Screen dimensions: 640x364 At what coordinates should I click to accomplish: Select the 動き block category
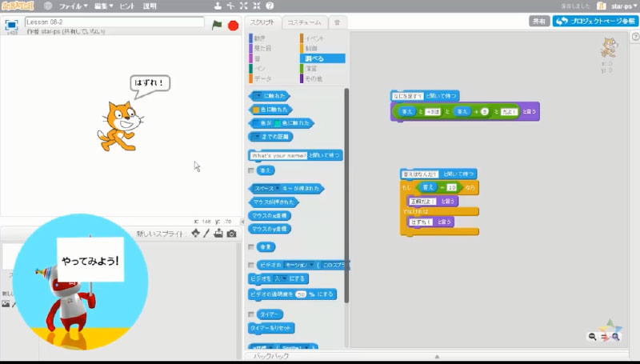(x=259, y=38)
